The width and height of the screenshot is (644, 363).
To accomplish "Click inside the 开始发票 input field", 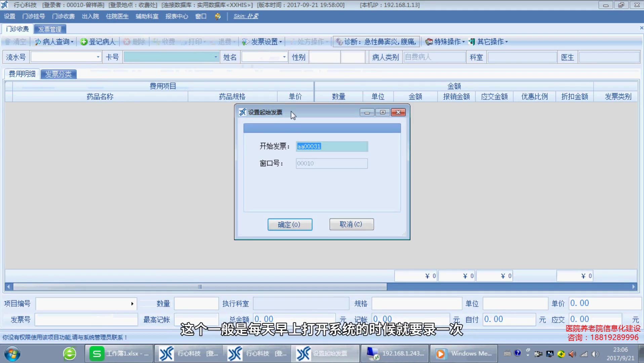I will tap(332, 146).
